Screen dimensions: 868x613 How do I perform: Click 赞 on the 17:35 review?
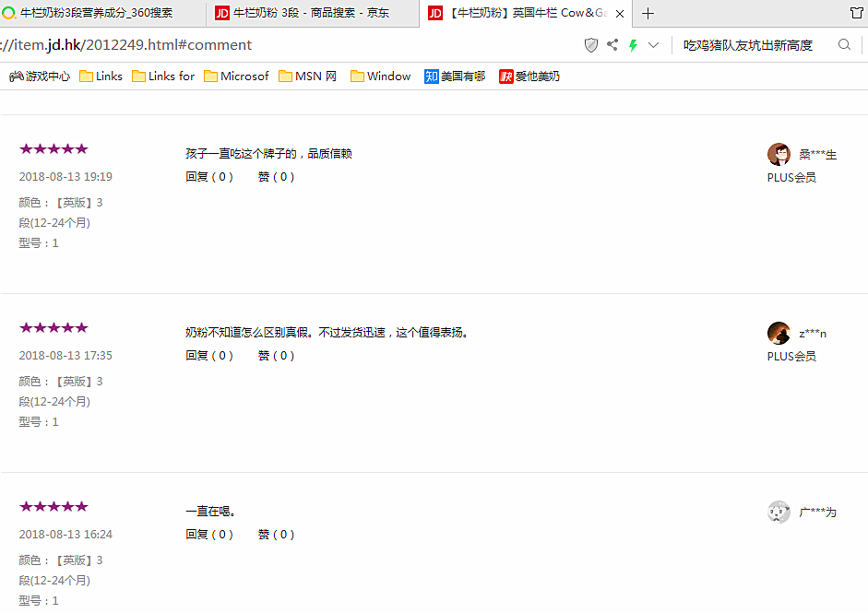tap(276, 356)
